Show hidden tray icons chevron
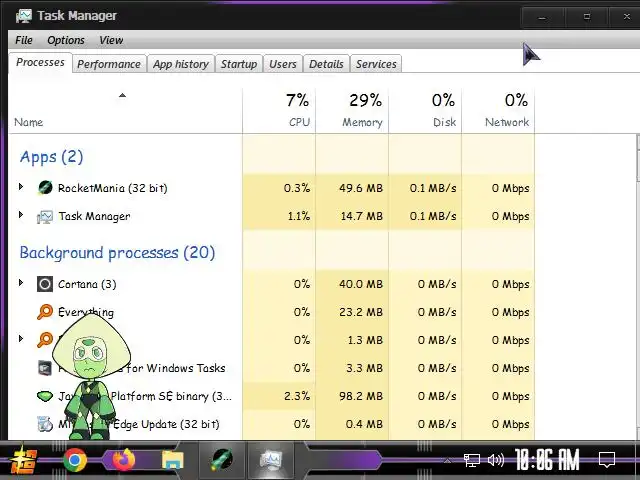640x480 pixels. (447, 460)
